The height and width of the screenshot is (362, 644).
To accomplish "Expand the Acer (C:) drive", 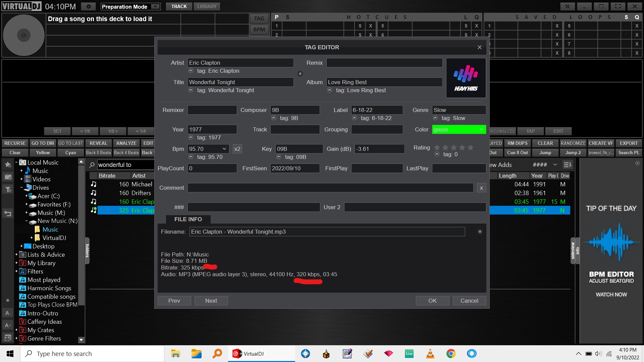I will click(x=26, y=196).
